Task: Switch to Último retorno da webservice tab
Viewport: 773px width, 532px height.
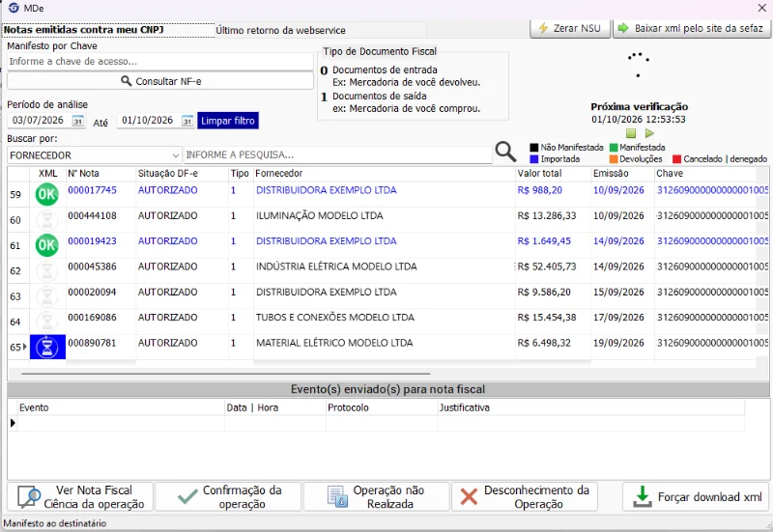Action: point(280,30)
